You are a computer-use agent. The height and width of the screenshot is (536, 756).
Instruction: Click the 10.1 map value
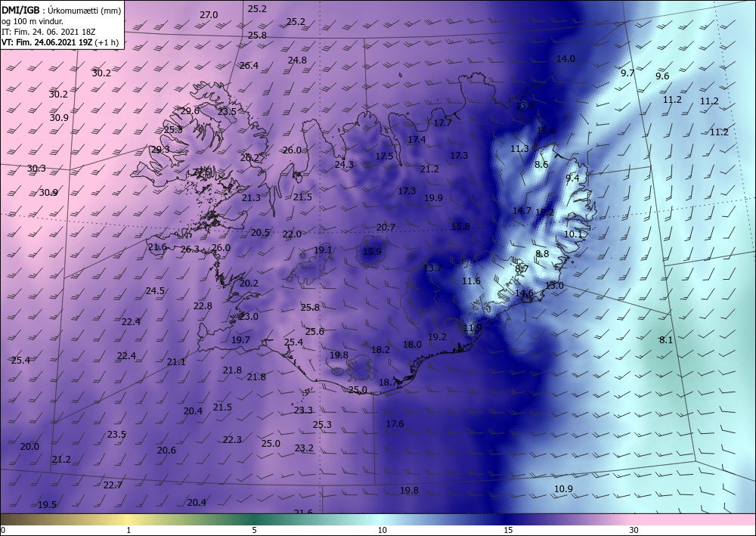tap(573, 234)
